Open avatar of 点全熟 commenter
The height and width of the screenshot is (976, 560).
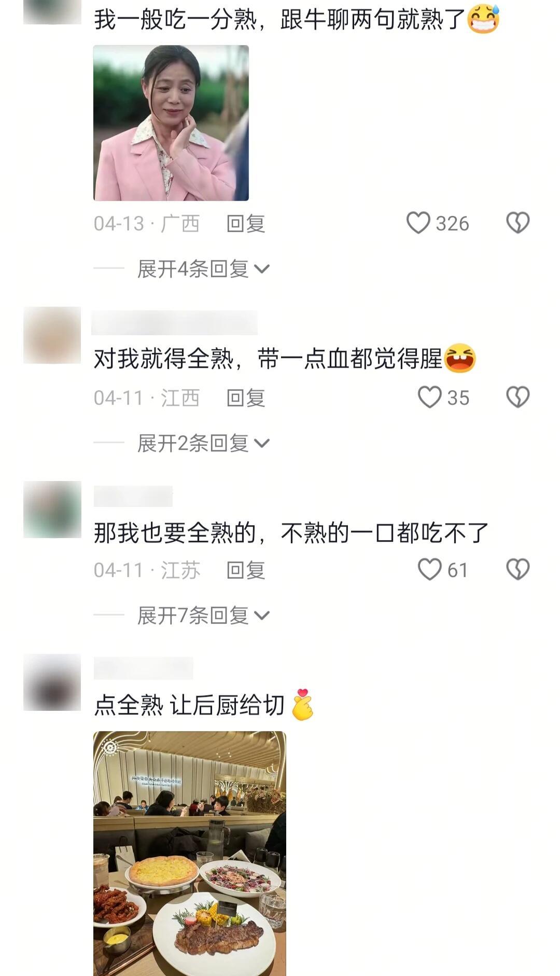[x=52, y=682]
